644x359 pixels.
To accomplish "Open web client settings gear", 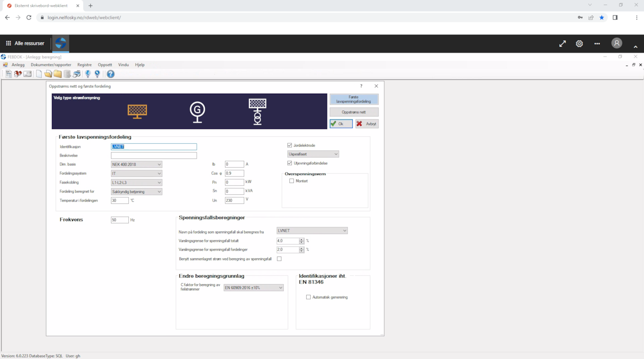I will [579, 44].
